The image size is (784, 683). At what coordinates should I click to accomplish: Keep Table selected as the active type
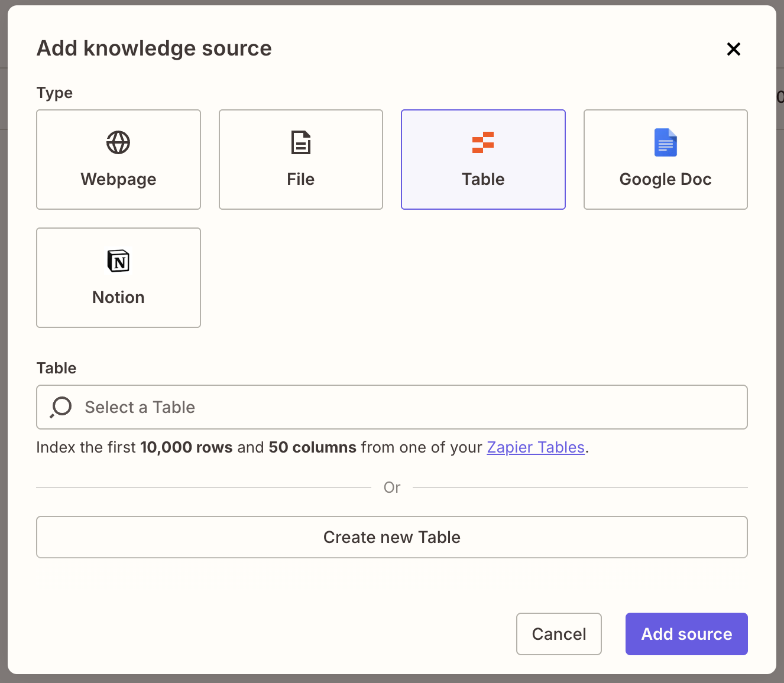point(483,160)
